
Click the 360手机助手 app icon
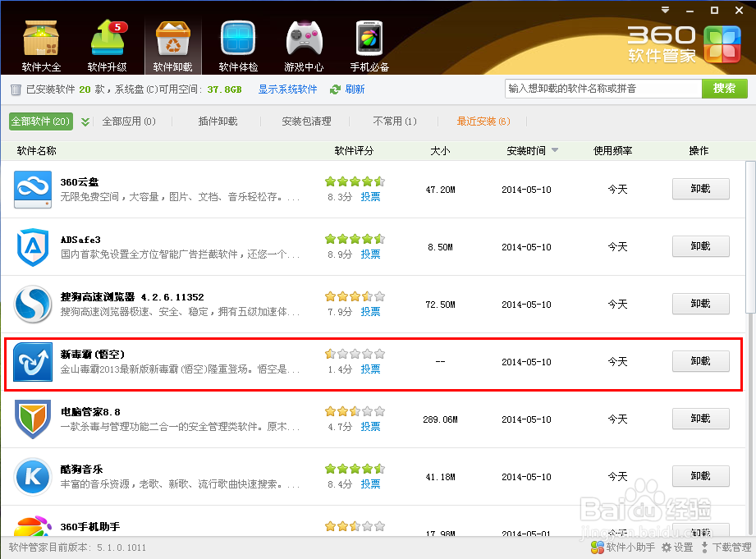(x=33, y=525)
